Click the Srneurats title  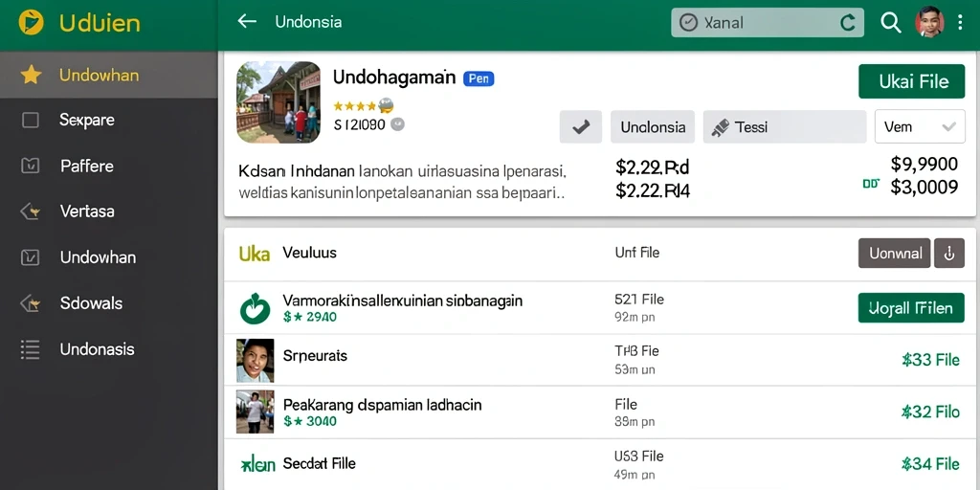314,356
